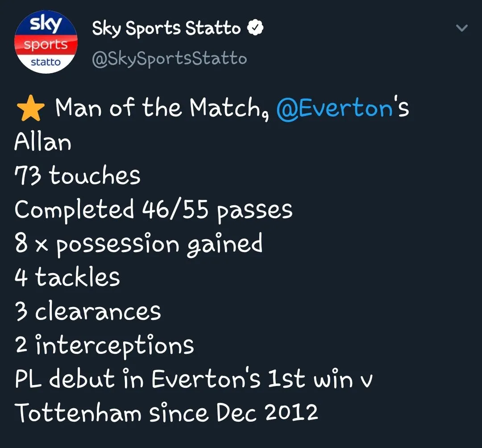Open the Sky Sports Statto profile picture
482x448 pixels.
46,43
